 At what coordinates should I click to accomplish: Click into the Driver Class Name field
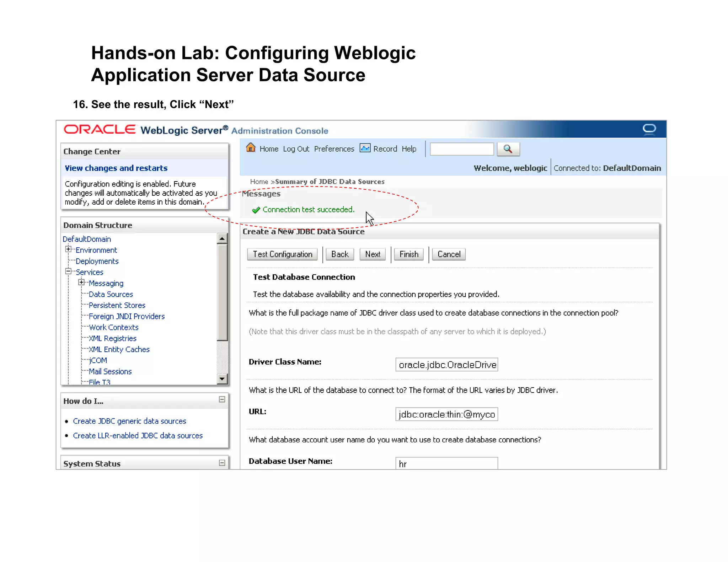pyautogui.click(x=446, y=365)
